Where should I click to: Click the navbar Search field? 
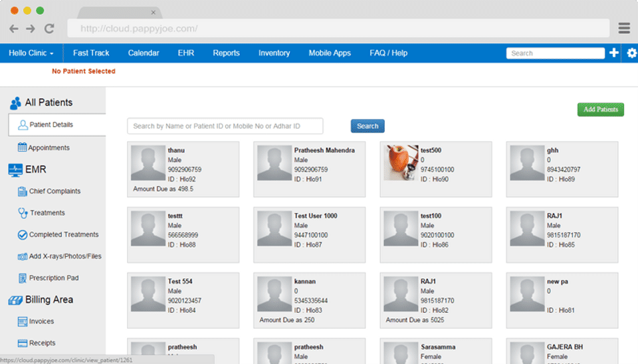pos(556,53)
